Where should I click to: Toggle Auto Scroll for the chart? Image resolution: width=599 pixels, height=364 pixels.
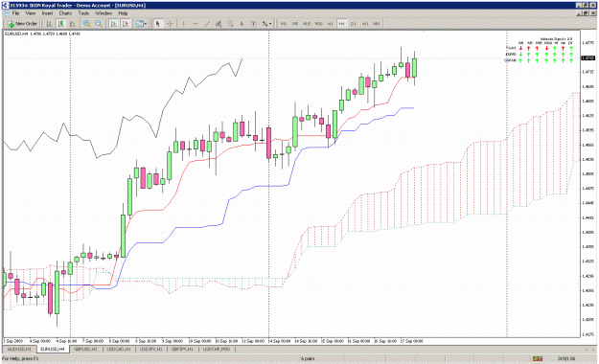coord(113,24)
